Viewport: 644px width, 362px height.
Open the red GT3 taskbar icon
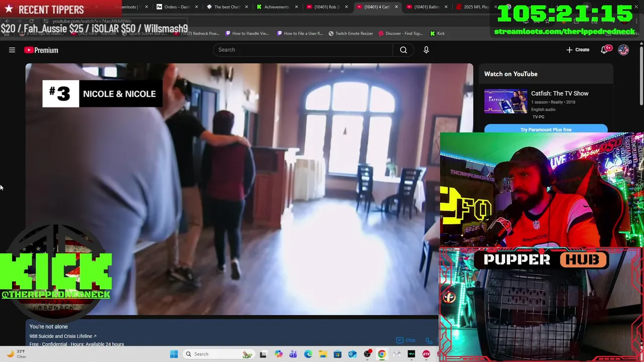pyautogui.click(x=426, y=354)
